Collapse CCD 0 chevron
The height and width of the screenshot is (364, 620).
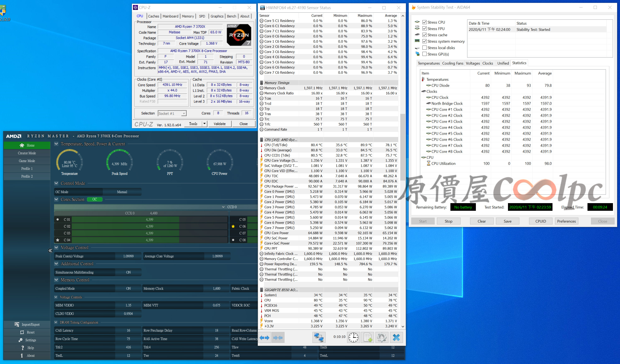click(223, 207)
